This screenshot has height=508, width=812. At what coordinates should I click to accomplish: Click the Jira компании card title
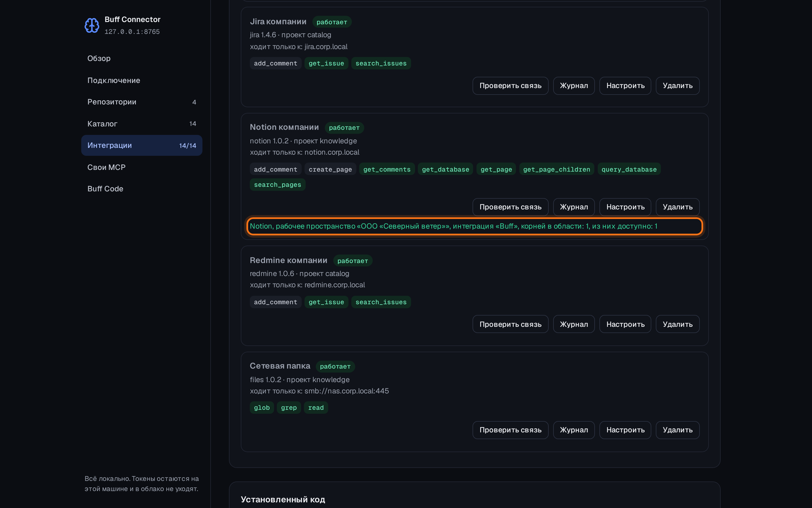[278, 21]
